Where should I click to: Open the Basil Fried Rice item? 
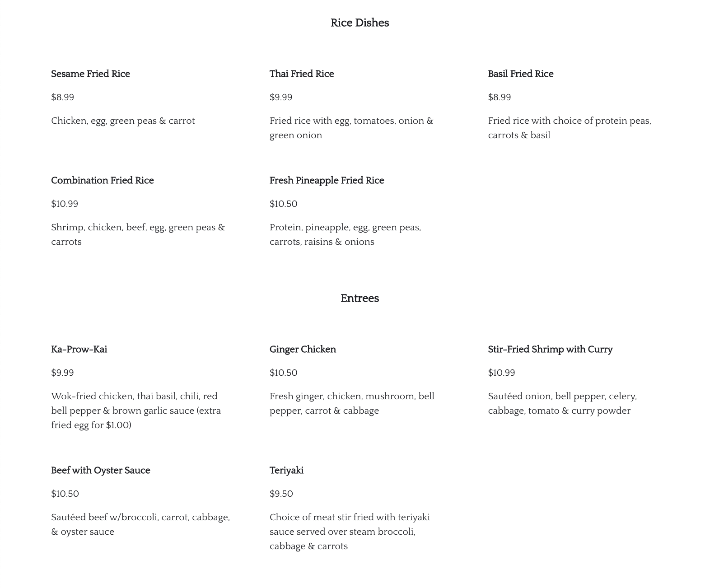pos(520,74)
